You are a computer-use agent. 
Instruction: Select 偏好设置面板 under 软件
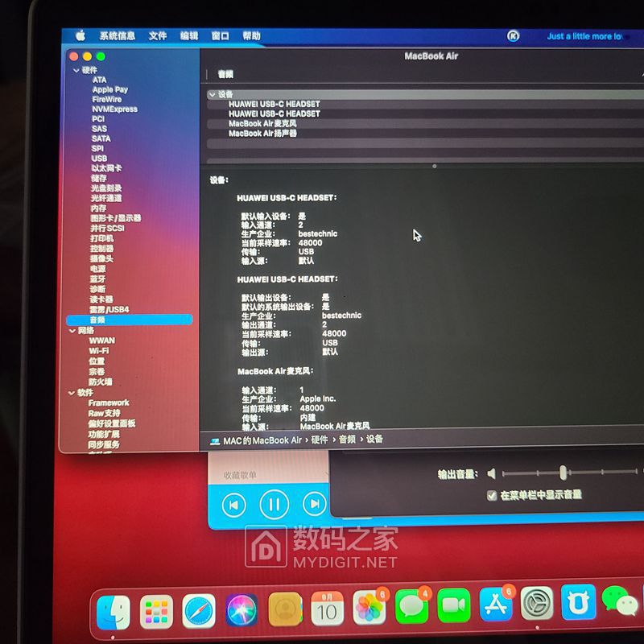(112, 423)
